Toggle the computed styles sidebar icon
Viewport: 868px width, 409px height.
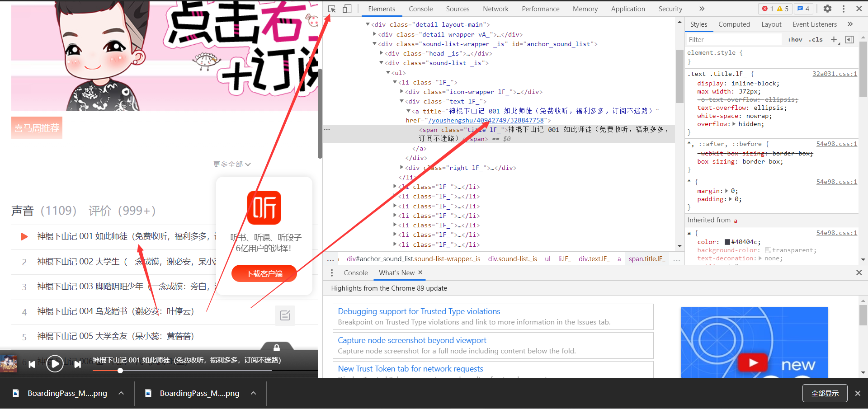(849, 39)
